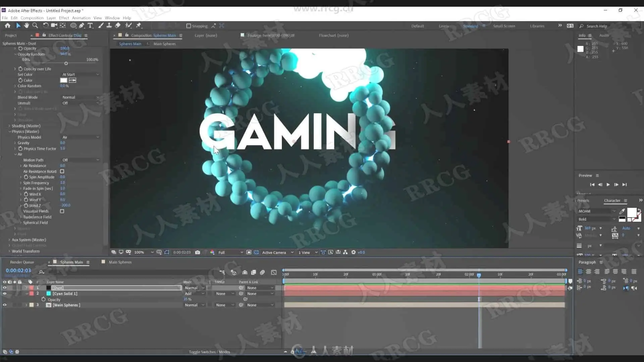Click the current timecode field in timeline
644x362 pixels.
18,270
